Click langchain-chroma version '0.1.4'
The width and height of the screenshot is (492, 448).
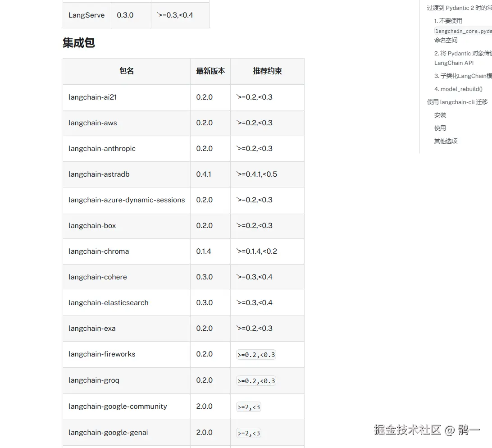tap(204, 251)
